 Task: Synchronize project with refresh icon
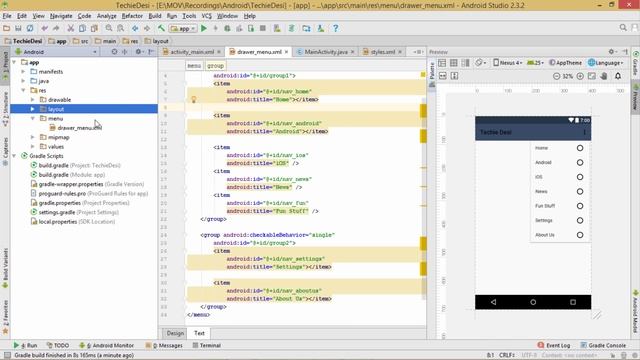(x=30, y=28)
